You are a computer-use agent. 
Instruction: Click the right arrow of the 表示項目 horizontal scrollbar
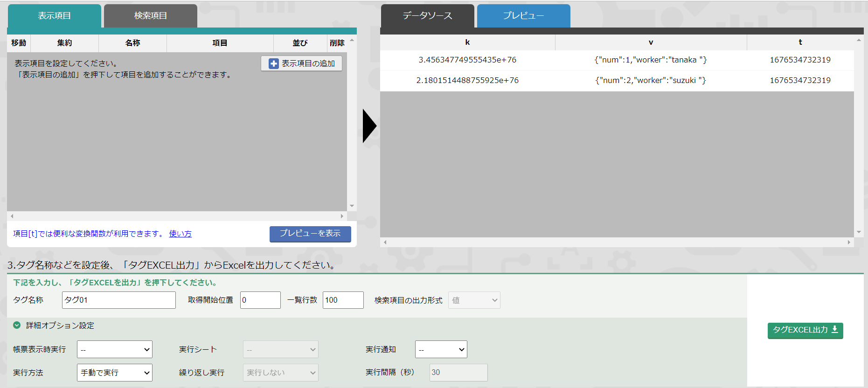[x=342, y=216]
